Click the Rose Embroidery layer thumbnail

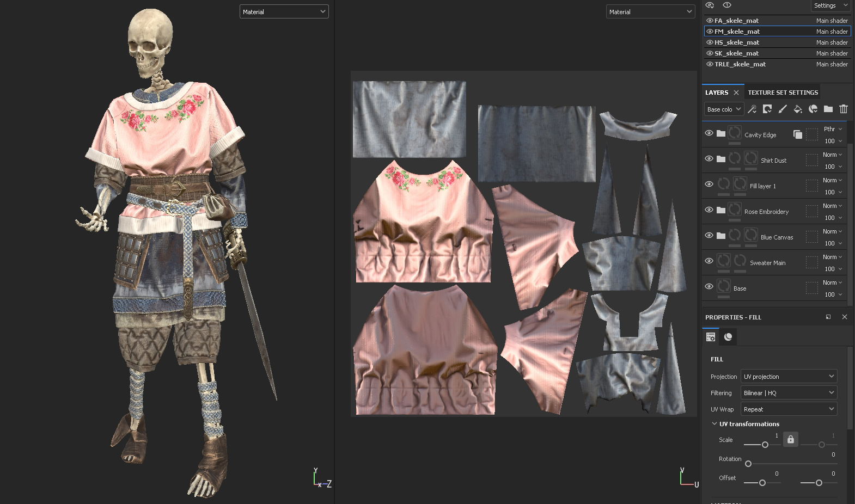735,210
